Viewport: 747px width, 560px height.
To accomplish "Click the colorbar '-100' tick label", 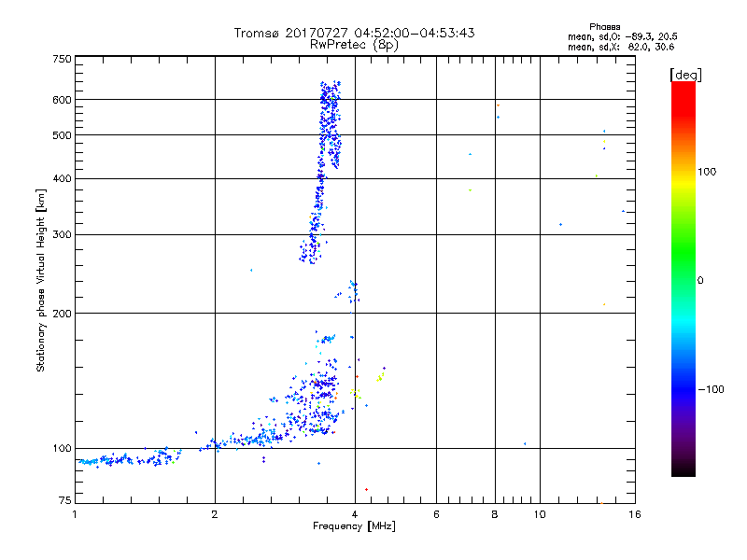I will 711,389.
